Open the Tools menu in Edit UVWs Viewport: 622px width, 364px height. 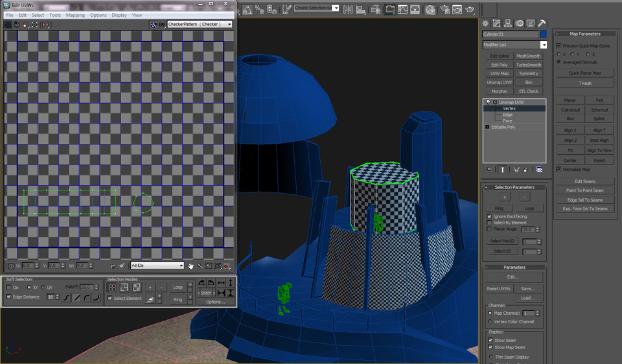(x=55, y=15)
